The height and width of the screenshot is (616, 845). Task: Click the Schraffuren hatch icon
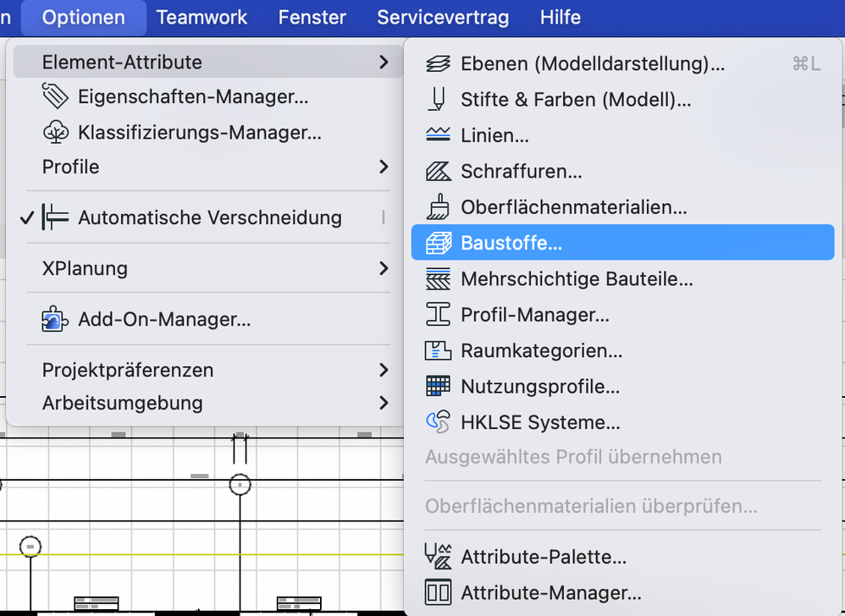pos(438,172)
